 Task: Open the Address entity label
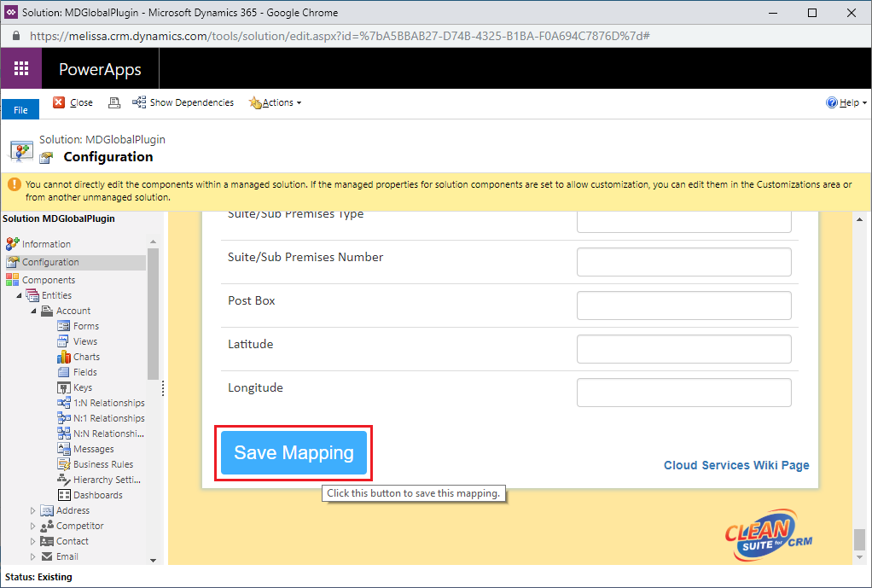(73, 510)
